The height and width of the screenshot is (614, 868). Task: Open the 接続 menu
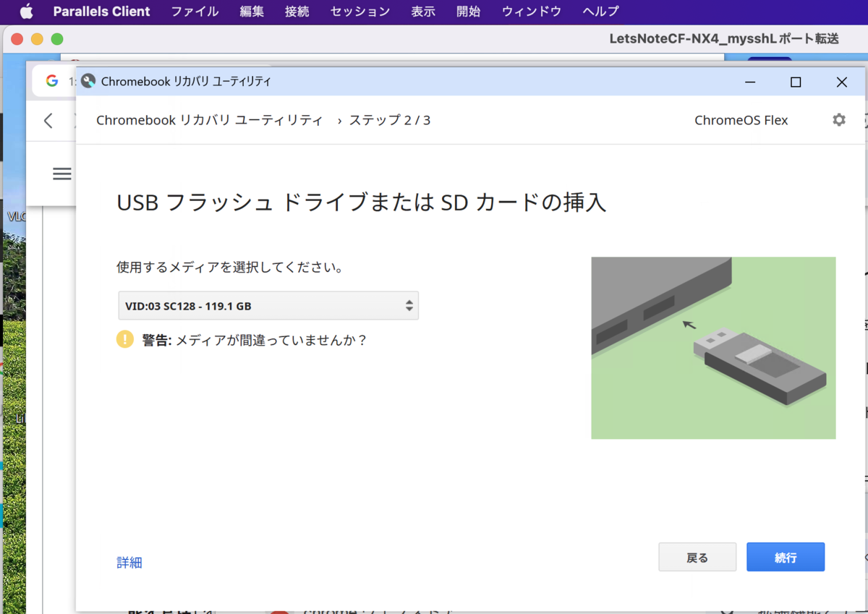point(297,12)
